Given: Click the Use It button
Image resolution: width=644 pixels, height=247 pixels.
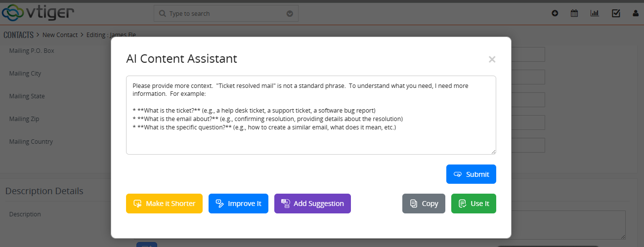Looking at the screenshot, I should click(x=473, y=204).
